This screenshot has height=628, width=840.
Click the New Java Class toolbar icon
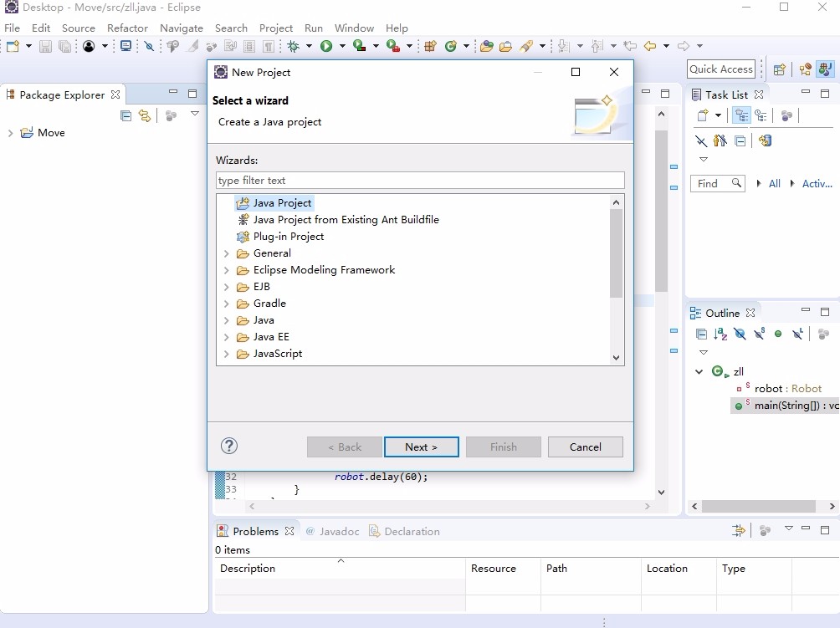[x=451, y=46]
